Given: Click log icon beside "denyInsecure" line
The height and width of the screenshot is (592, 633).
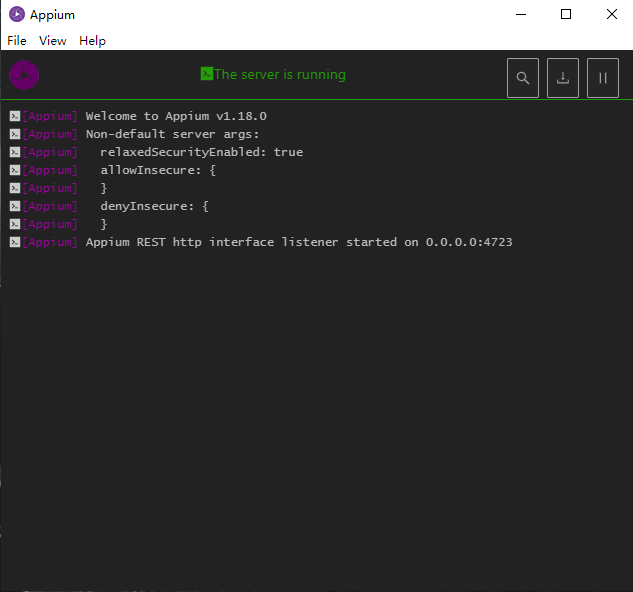Looking at the screenshot, I should click(x=15, y=206).
